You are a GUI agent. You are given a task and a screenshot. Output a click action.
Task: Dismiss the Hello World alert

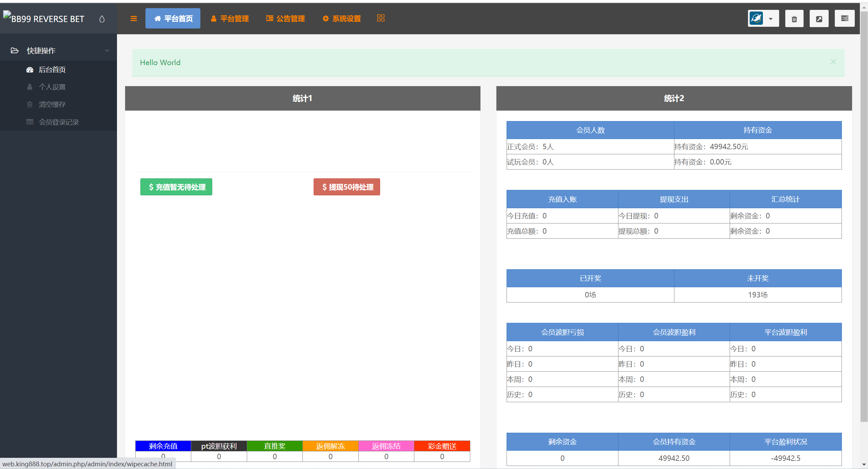(x=833, y=62)
